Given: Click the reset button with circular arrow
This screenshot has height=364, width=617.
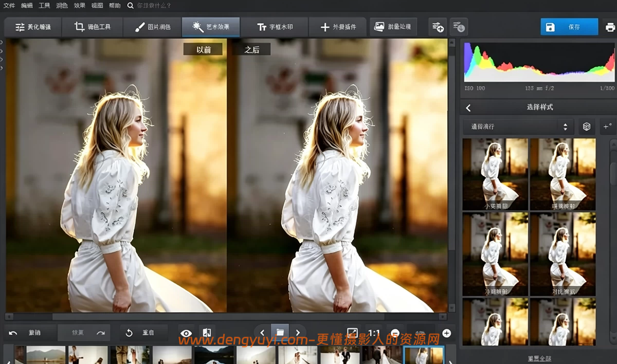Looking at the screenshot, I should 144,333.
